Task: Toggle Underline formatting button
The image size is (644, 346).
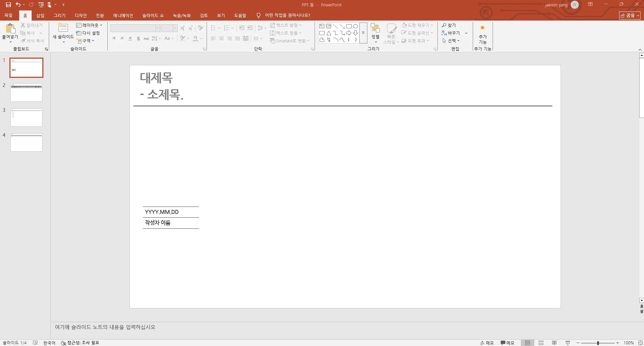Action: (x=130, y=39)
